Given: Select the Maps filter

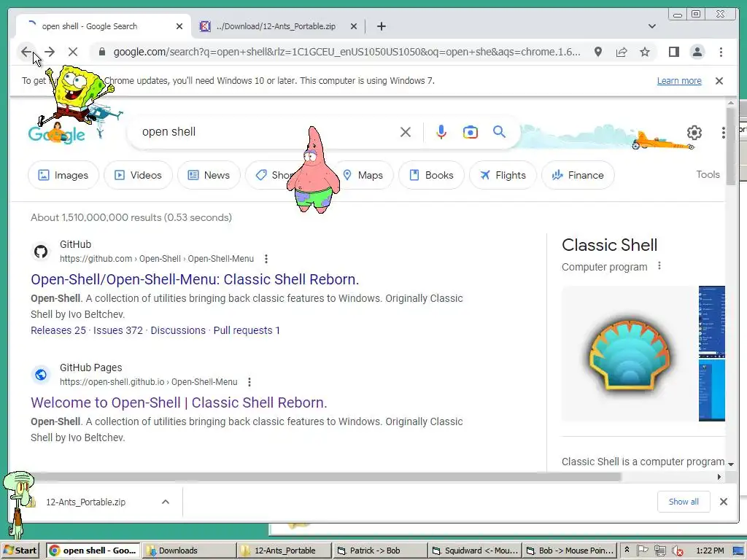Looking at the screenshot, I should pos(363,175).
